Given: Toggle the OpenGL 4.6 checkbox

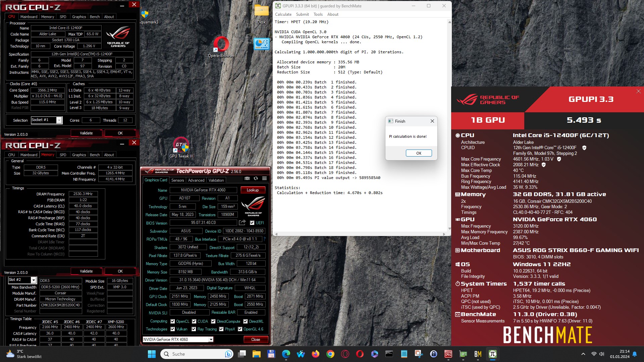Looking at the screenshot, I should pos(240,329).
